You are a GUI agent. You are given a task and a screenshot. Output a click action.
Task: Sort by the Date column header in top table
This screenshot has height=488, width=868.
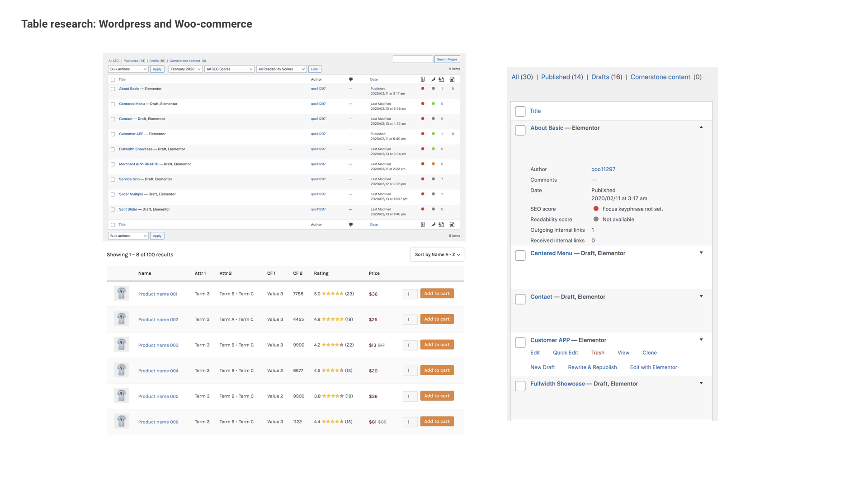[374, 80]
